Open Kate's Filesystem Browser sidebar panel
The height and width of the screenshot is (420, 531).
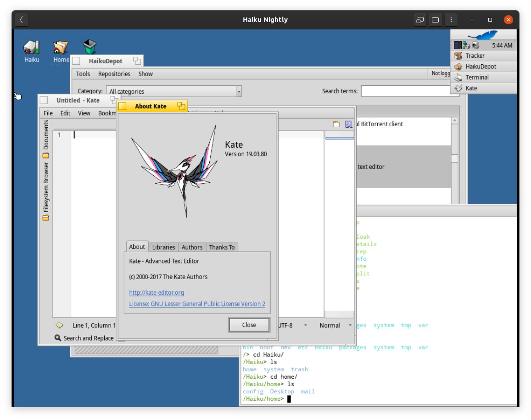(x=46, y=191)
